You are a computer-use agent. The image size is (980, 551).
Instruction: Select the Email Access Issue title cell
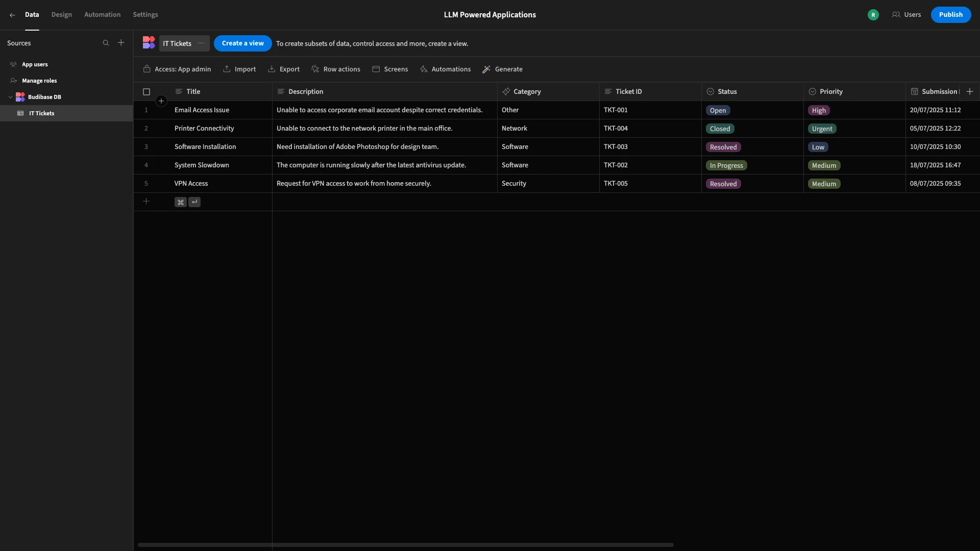point(221,110)
